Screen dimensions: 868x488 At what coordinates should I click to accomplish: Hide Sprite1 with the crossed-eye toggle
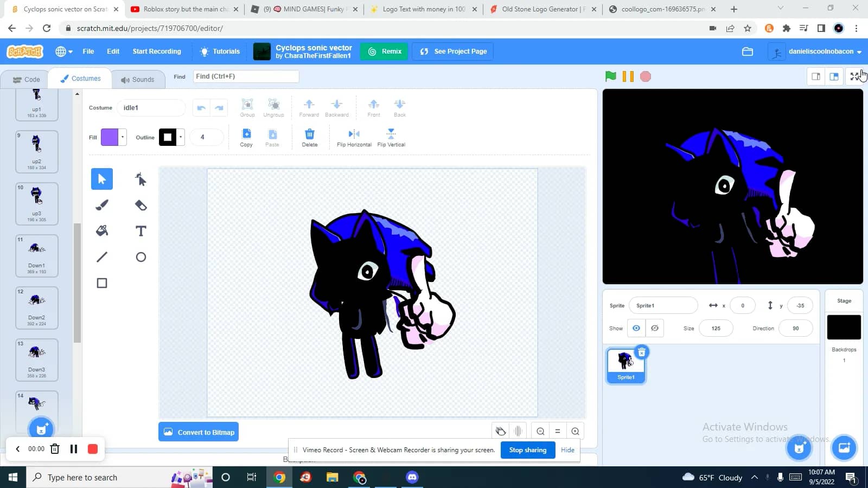655,328
